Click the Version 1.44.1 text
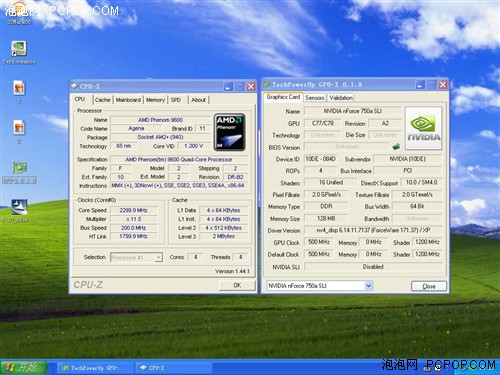This screenshot has height=375, width=500. coord(232,271)
